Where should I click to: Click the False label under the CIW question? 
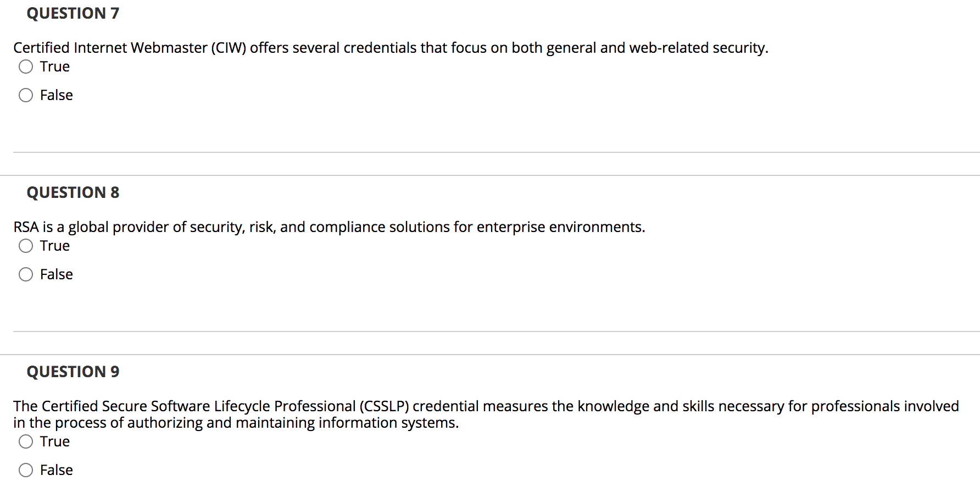(56, 95)
